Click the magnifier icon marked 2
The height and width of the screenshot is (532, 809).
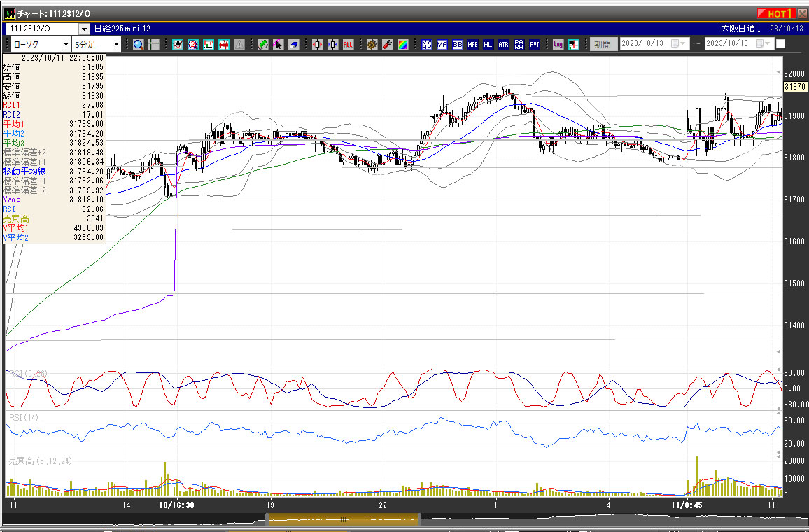click(193, 45)
